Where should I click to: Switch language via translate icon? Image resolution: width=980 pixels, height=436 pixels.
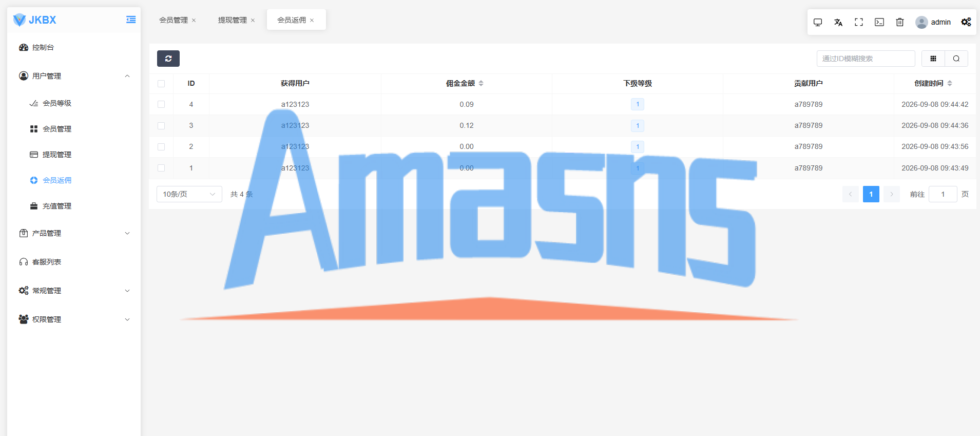click(x=838, y=22)
